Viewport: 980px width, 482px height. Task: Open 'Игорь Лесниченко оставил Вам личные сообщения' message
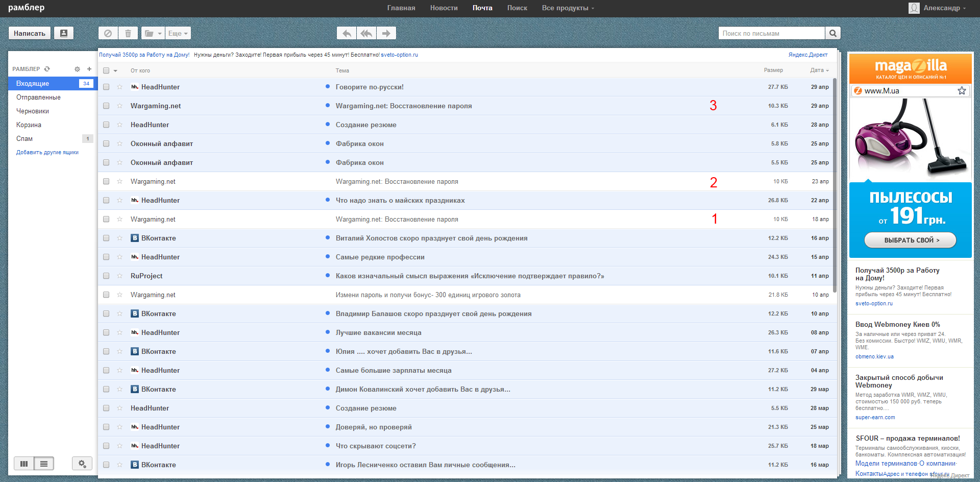coord(425,465)
